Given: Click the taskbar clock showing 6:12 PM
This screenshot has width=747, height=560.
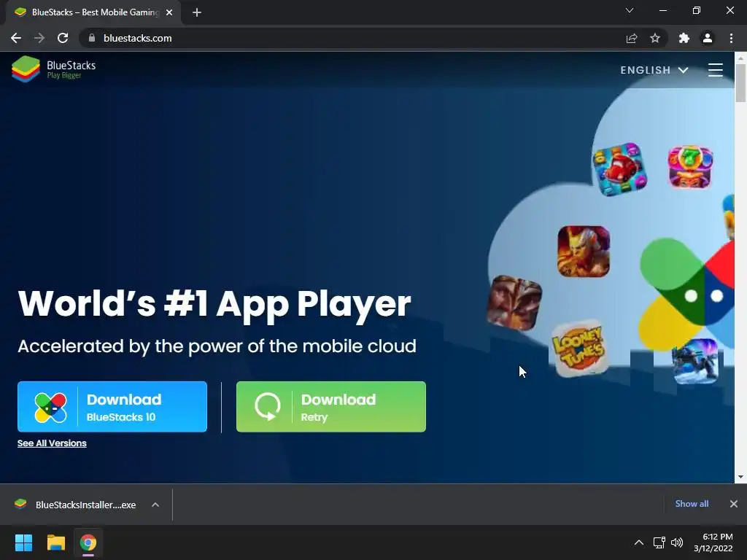Looking at the screenshot, I should pyautogui.click(x=713, y=542).
